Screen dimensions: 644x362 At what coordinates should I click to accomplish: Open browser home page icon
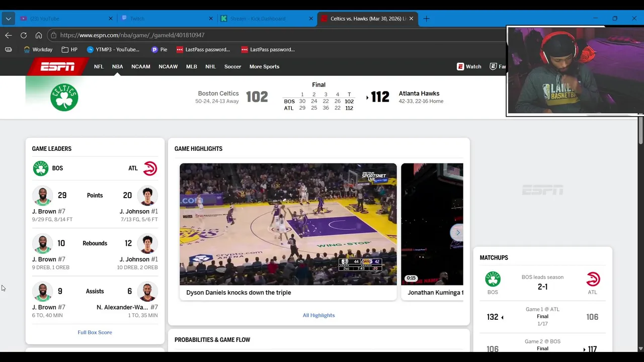click(38, 35)
